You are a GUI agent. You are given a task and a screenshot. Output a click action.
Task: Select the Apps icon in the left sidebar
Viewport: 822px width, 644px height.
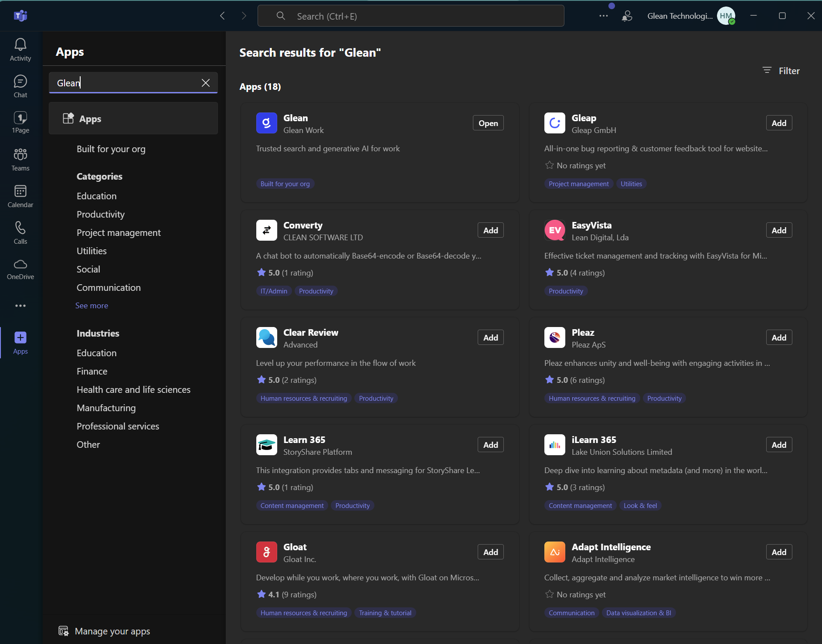(x=20, y=343)
